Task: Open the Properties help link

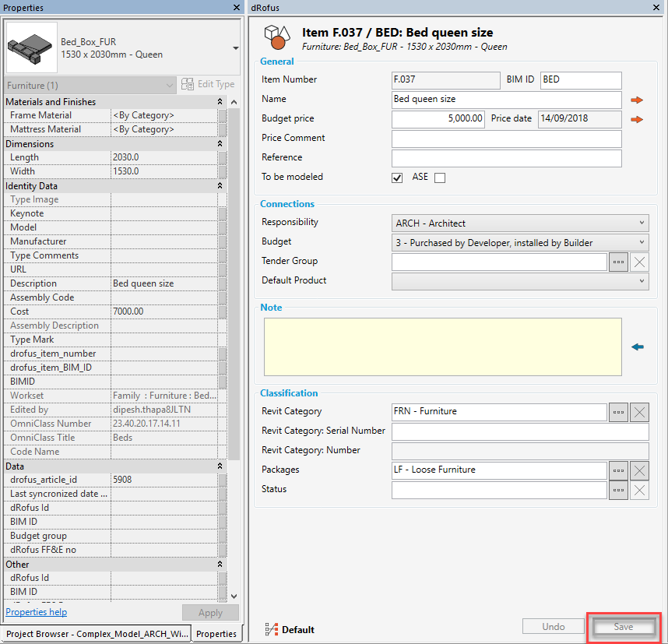Action: (36, 612)
